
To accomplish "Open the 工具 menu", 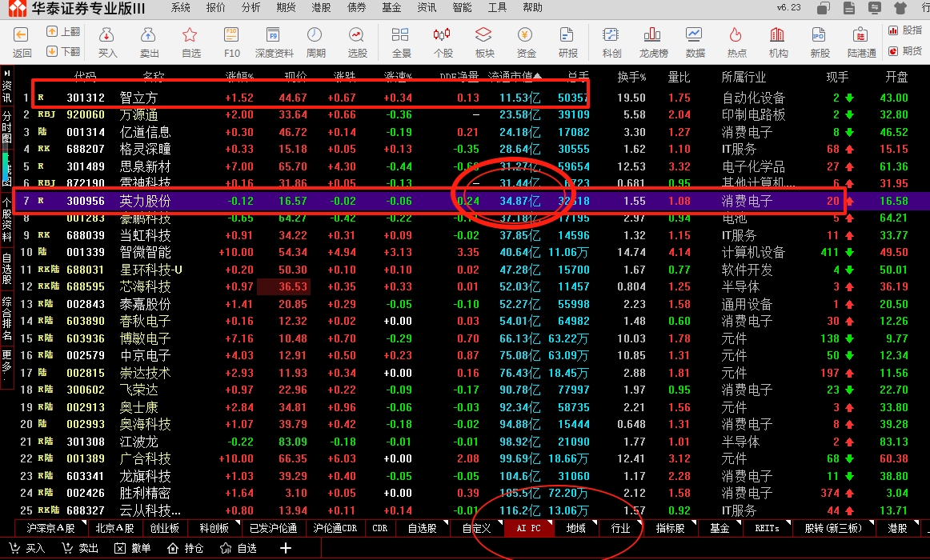I will pyautogui.click(x=497, y=8).
